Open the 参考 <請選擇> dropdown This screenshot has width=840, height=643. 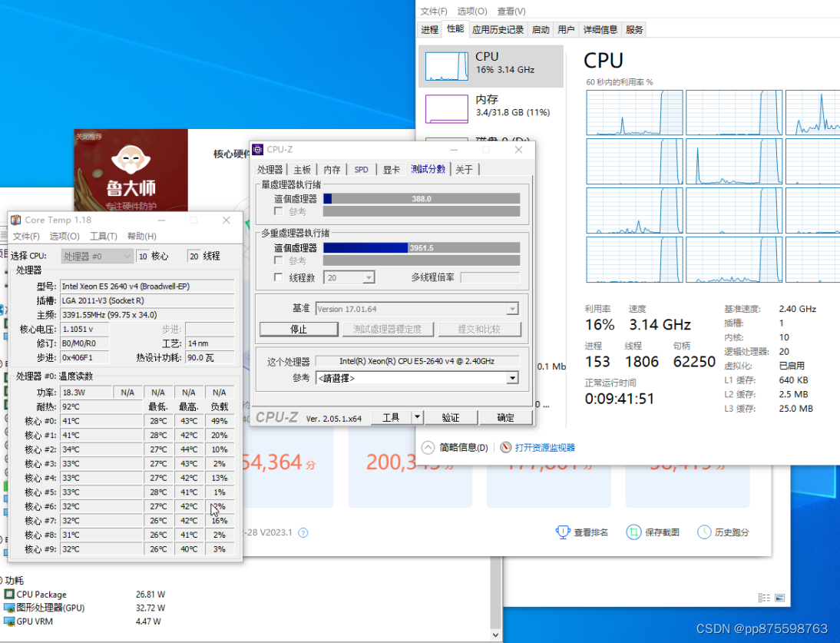click(x=512, y=378)
